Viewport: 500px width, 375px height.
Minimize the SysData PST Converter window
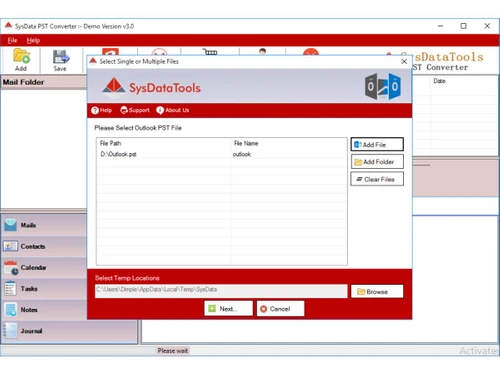(440, 26)
